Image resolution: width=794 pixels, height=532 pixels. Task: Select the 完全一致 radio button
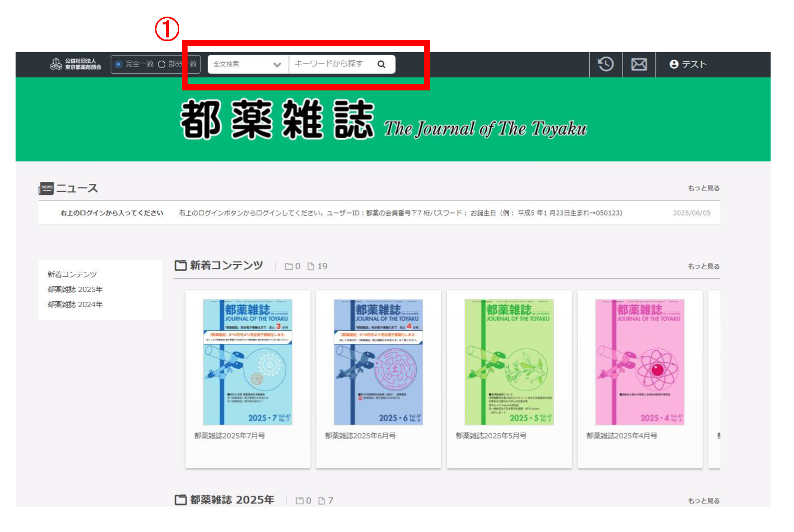pyautogui.click(x=118, y=64)
